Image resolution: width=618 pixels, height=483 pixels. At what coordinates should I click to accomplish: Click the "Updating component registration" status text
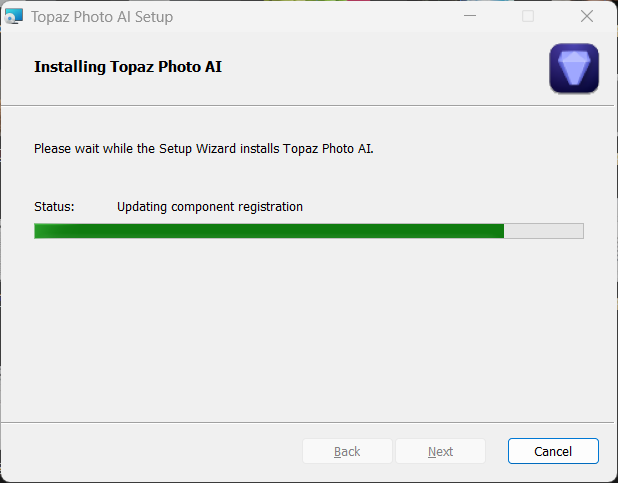tap(209, 207)
